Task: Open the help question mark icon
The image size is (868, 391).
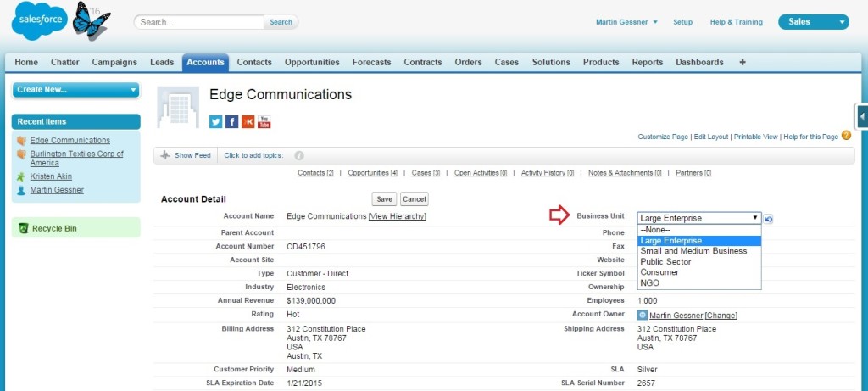Action: (845, 135)
